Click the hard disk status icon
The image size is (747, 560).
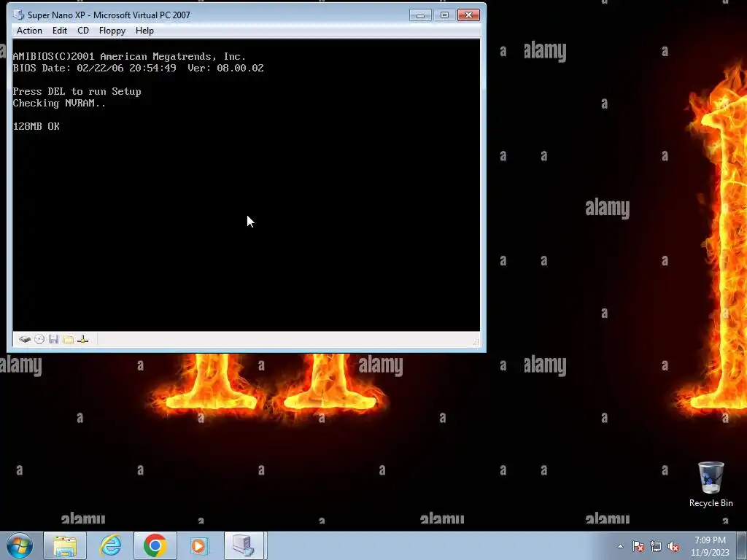pyautogui.click(x=25, y=340)
